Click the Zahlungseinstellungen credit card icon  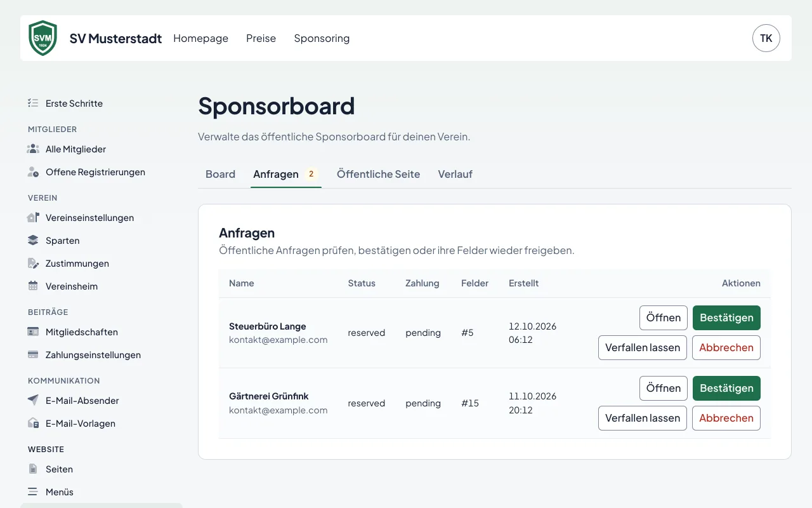pos(33,354)
